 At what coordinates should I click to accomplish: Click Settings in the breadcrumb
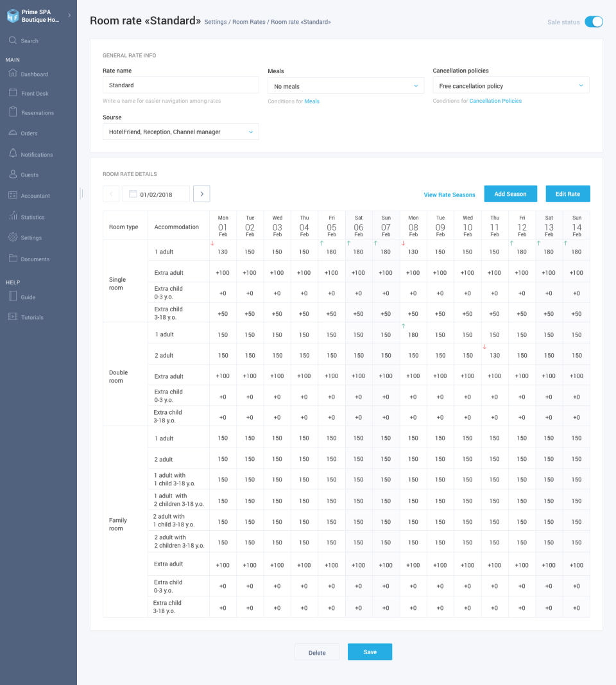pyautogui.click(x=216, y=22)
